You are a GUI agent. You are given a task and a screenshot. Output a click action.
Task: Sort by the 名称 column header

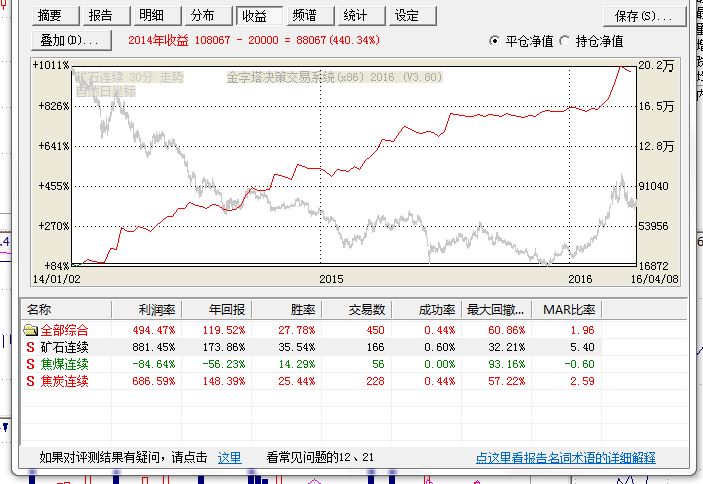coord(66,310)
